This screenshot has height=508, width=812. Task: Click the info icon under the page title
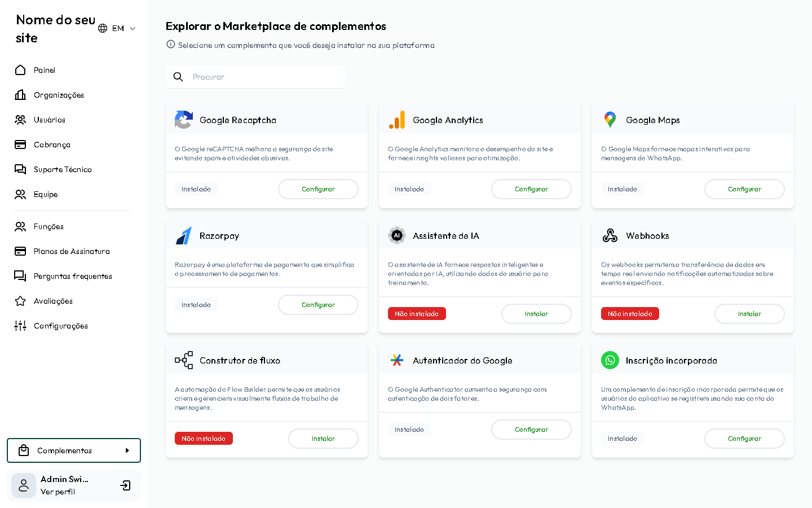coord(171,45)
